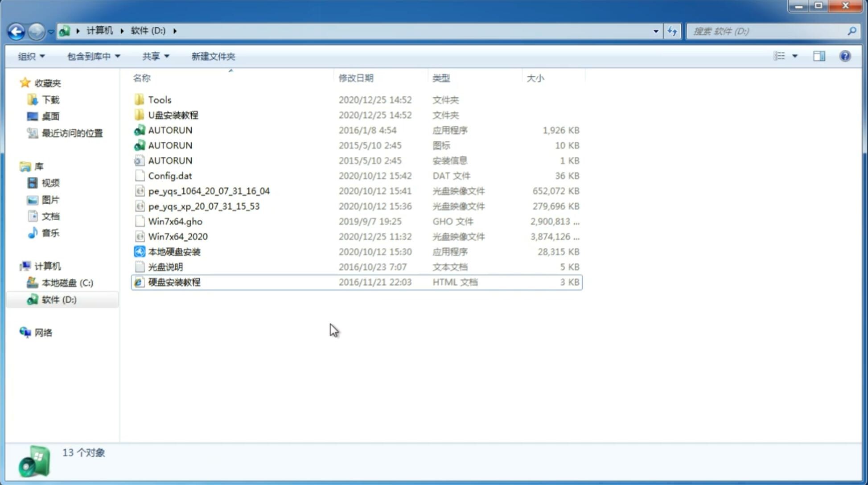Open Win7x64_2020 disk image file
The width and height of the screenshot is (868, 485).
tap(177, 237)
